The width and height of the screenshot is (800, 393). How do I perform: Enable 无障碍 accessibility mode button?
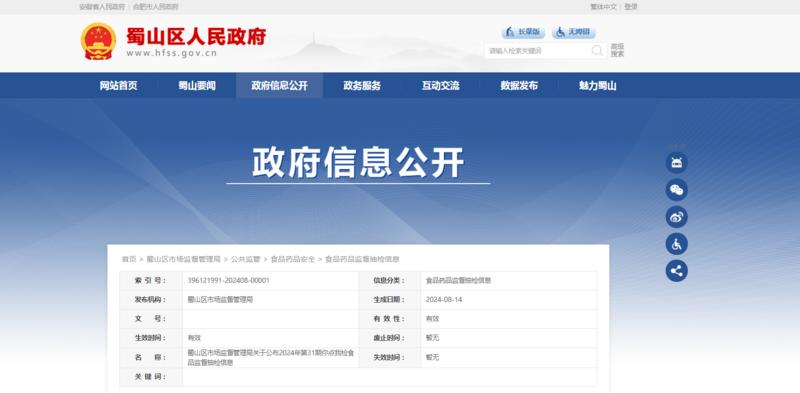[x=573, y=32]
